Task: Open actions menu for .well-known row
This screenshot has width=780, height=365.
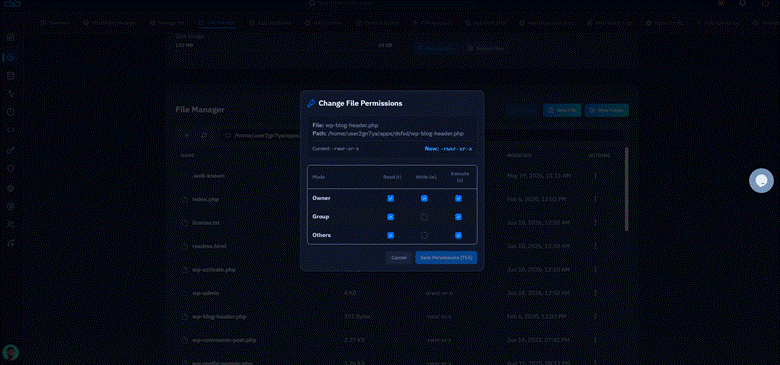Action: [595, 176]
